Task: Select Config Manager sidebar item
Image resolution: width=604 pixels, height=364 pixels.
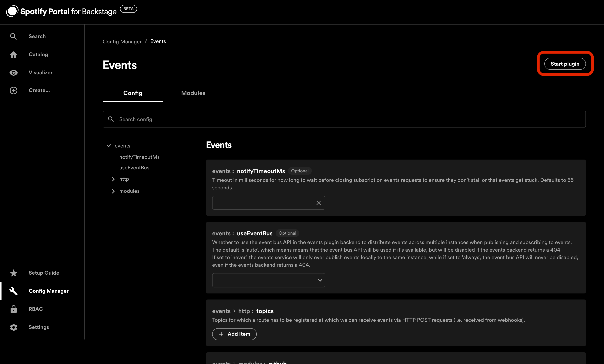Action: tap(42, 291)
